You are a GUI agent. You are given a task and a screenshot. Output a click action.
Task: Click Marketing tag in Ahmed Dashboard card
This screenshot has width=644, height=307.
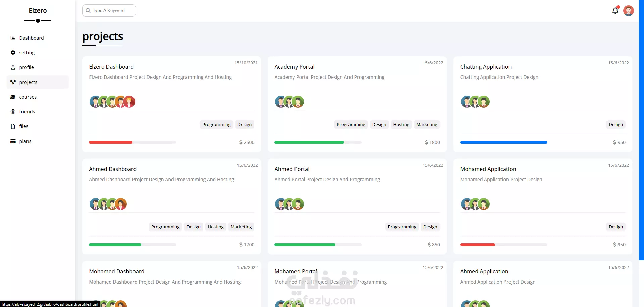[x=241, y=227]
